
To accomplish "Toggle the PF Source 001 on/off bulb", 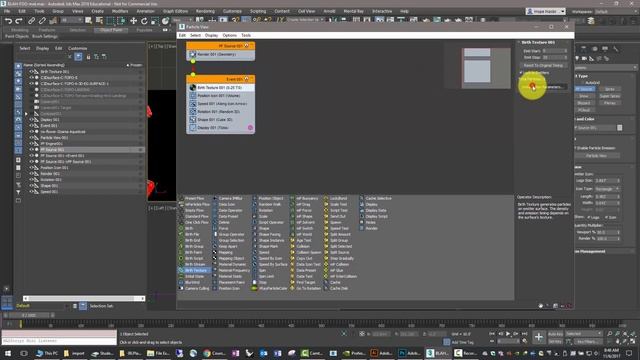I will (247, 46).
